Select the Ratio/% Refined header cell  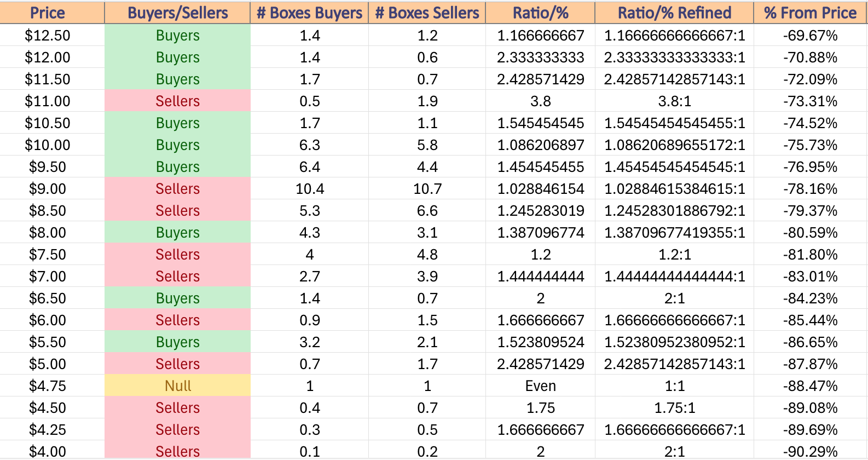pyautogui.click(x=674, y=13)
